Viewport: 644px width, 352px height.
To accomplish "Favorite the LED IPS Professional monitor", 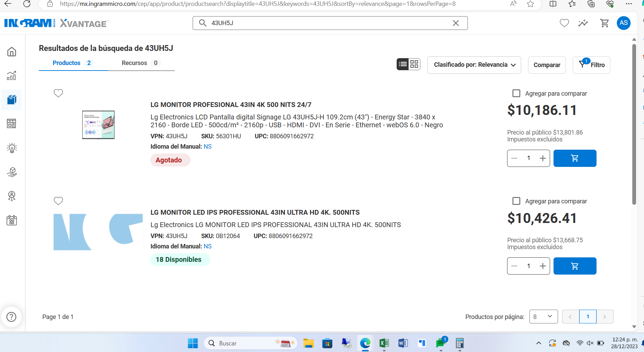I will (x=58, y=201).
